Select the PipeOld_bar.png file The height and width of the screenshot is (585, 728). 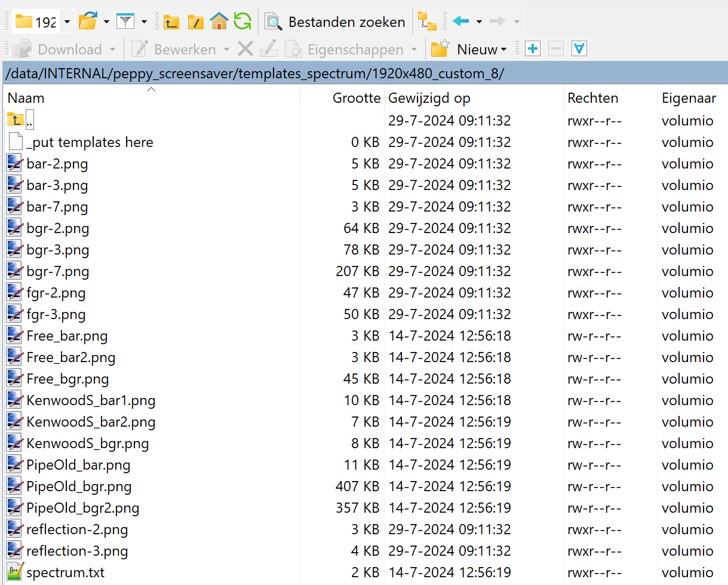pyautogui.click(x=78, y=465)
